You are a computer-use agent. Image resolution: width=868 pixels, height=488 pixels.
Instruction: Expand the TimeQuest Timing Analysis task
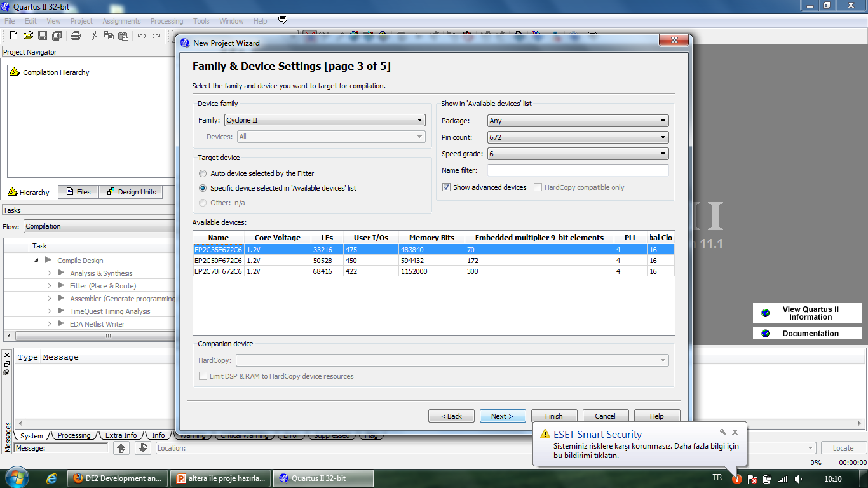[x=49, y=311]
